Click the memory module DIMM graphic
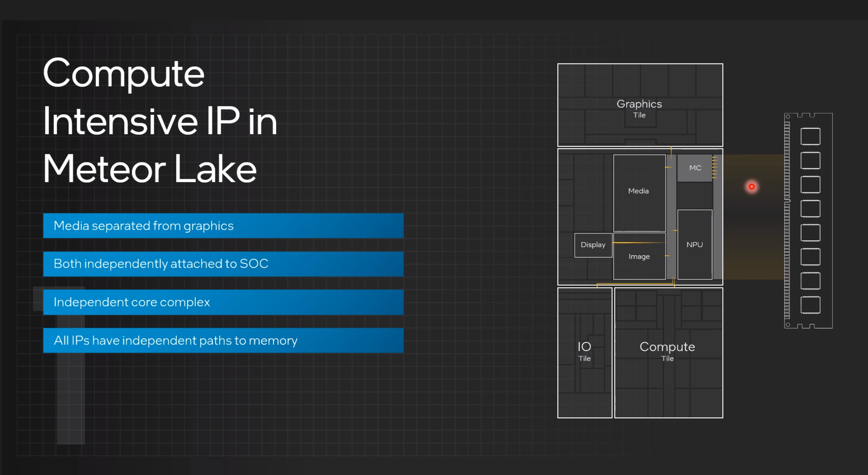868x475 pixels. (808, 220)
